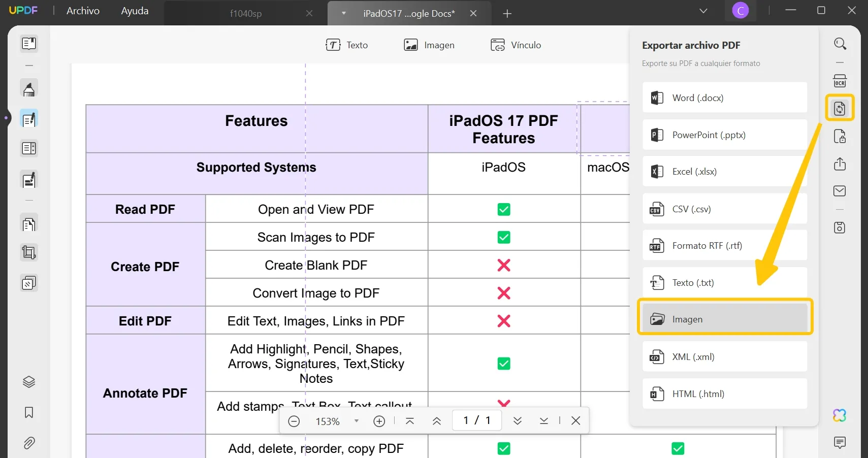Viewport: 868px width, 458px height.
Task: Open the 153% zoom level dropdown
Action: click(x=357, y=421)
